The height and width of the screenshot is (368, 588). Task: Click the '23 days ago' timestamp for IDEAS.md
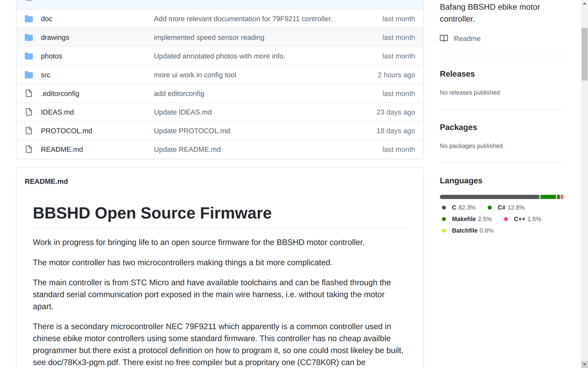pyautogui.click(x=396, y=112)
